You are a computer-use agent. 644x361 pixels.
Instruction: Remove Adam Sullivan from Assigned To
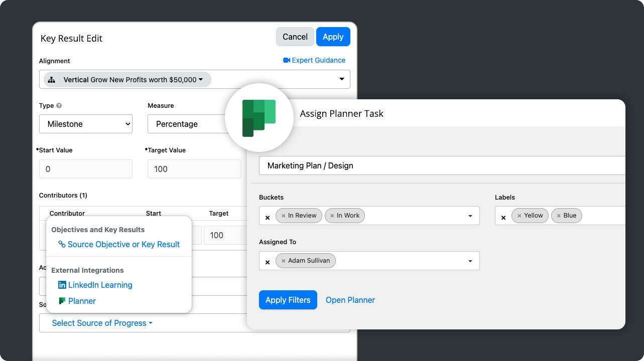point(284,261)
